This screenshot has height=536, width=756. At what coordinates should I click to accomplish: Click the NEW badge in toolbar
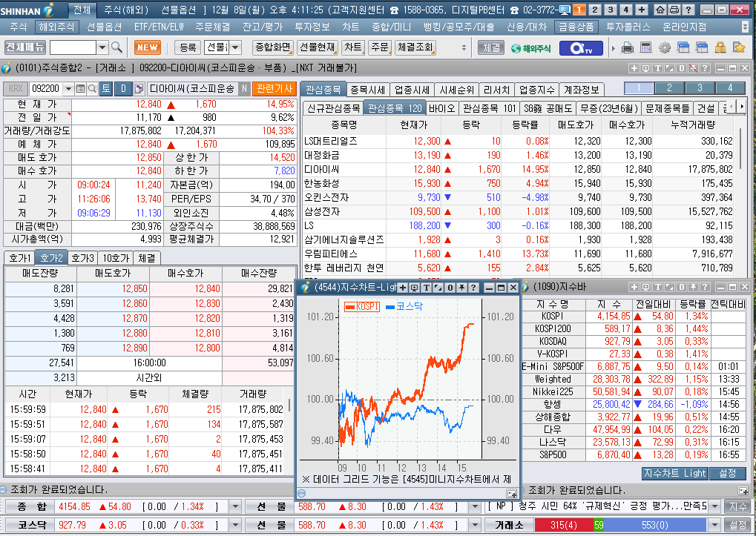tap(147, 47)
